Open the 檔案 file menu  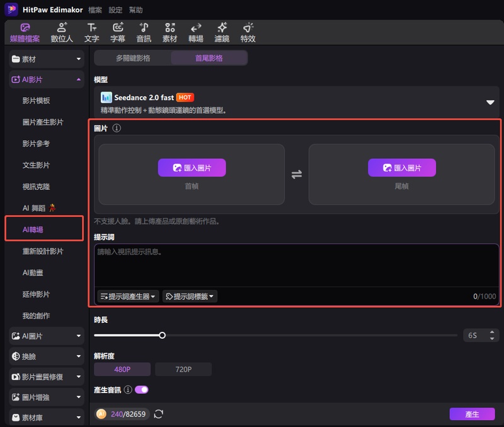tap(95, 10)
